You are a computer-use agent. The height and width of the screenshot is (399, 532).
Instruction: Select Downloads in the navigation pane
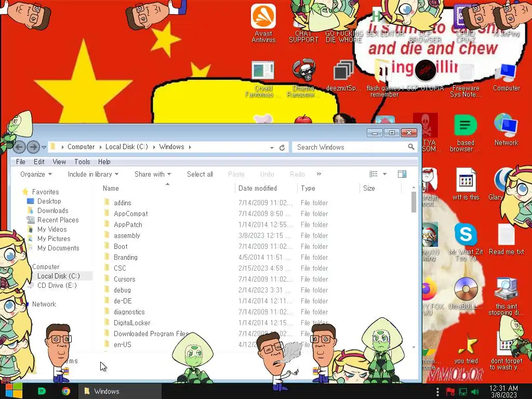52,211
